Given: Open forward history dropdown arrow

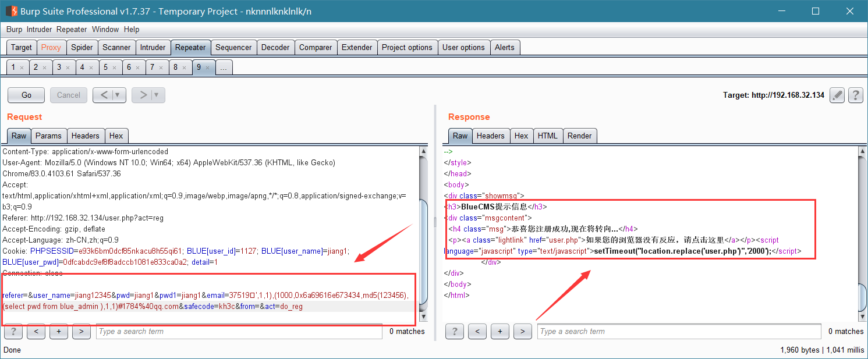Looking at the screenshot, I should tap(158, 95).
